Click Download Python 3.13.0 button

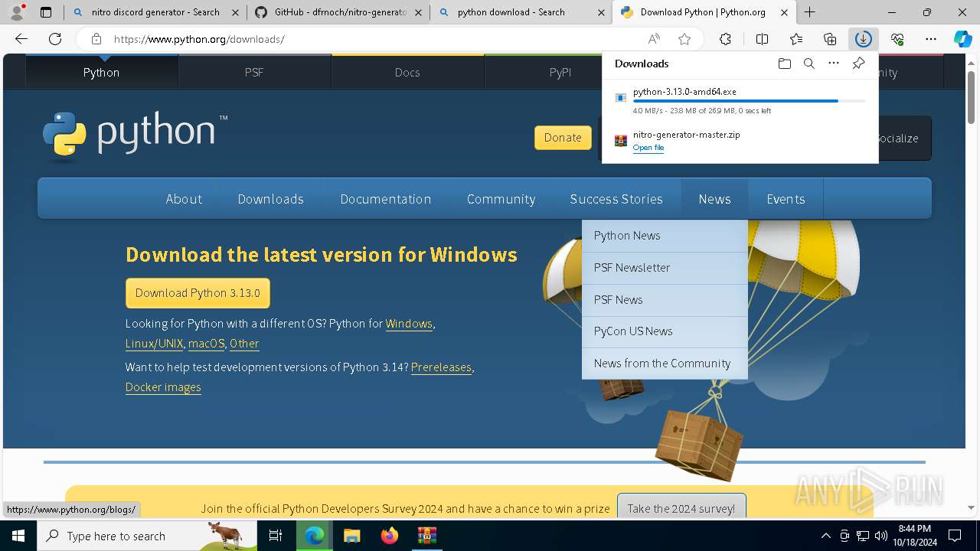coord(198,293)
